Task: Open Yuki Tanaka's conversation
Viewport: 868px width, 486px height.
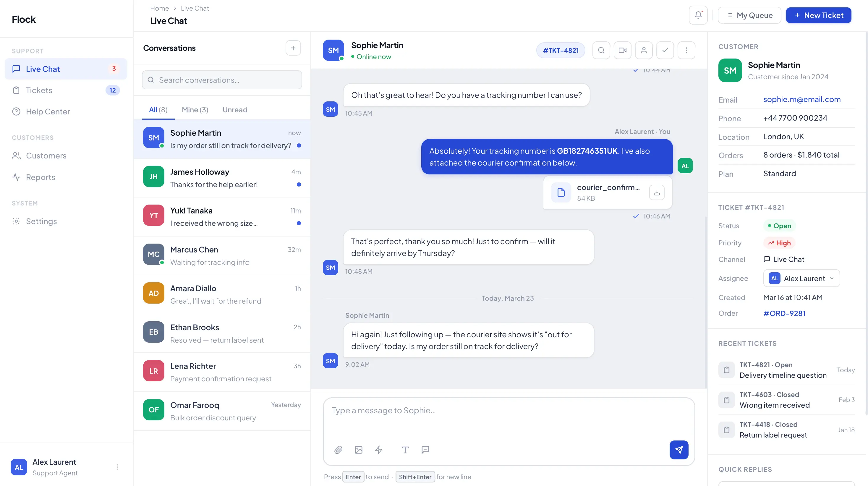Action: click(x=222, y=217)
